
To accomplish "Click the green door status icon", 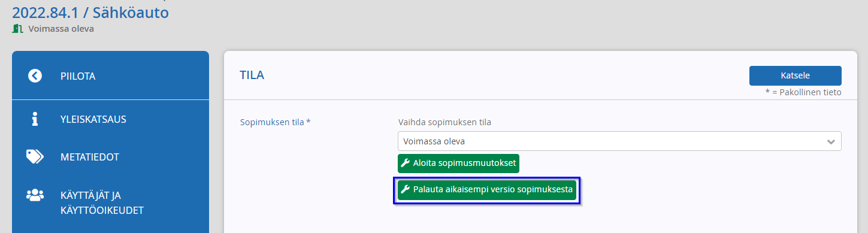I will (17, 28).
